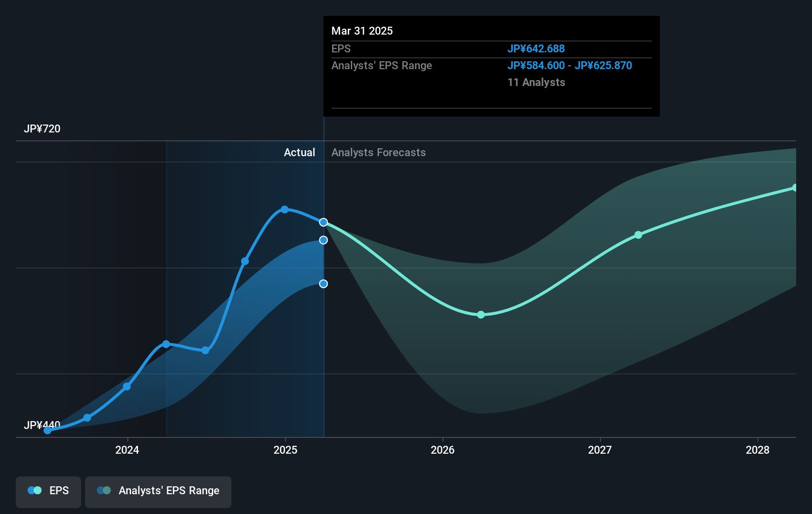
Task: Click the JP¥625.870 range value
Action: click(x=603, y=66)
